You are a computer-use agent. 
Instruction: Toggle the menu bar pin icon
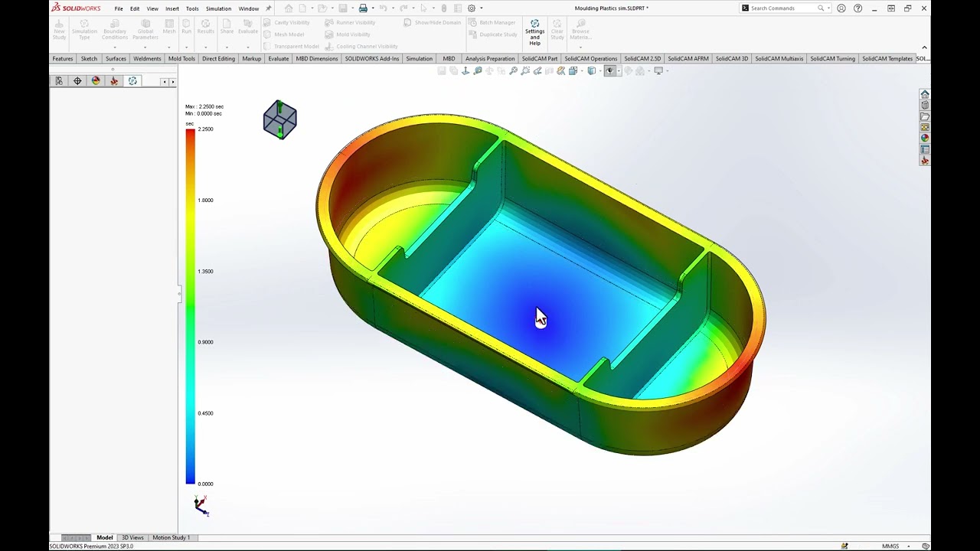(268, 8)
